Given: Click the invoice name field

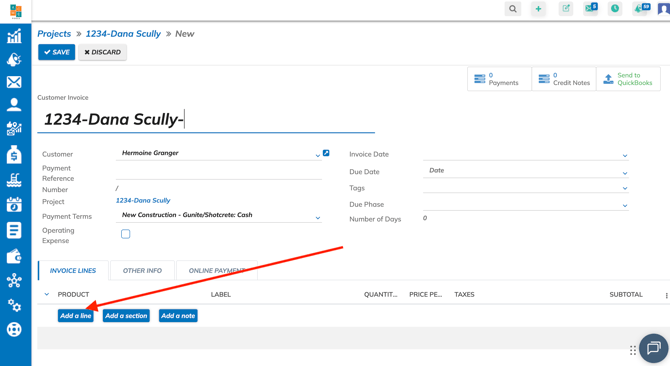Looking at the screenshot, I should (x=206, y=120).
